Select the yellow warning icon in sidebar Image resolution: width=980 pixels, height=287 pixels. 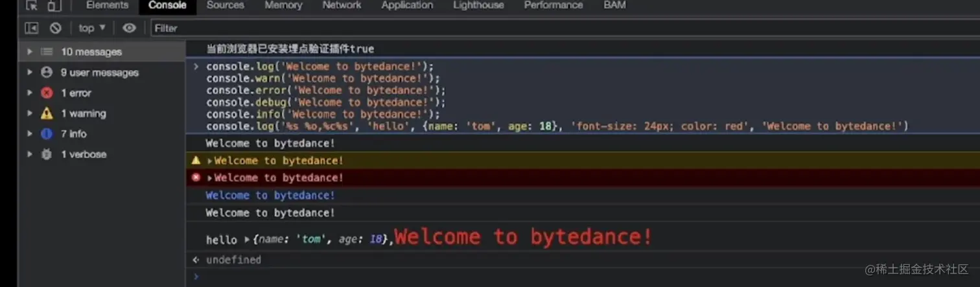click(47, 113)
